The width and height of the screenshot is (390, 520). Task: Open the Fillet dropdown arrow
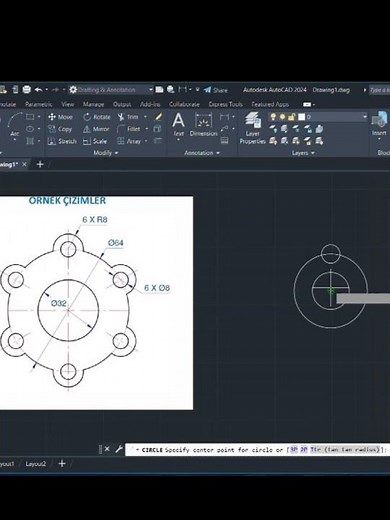tap(147, 129)
